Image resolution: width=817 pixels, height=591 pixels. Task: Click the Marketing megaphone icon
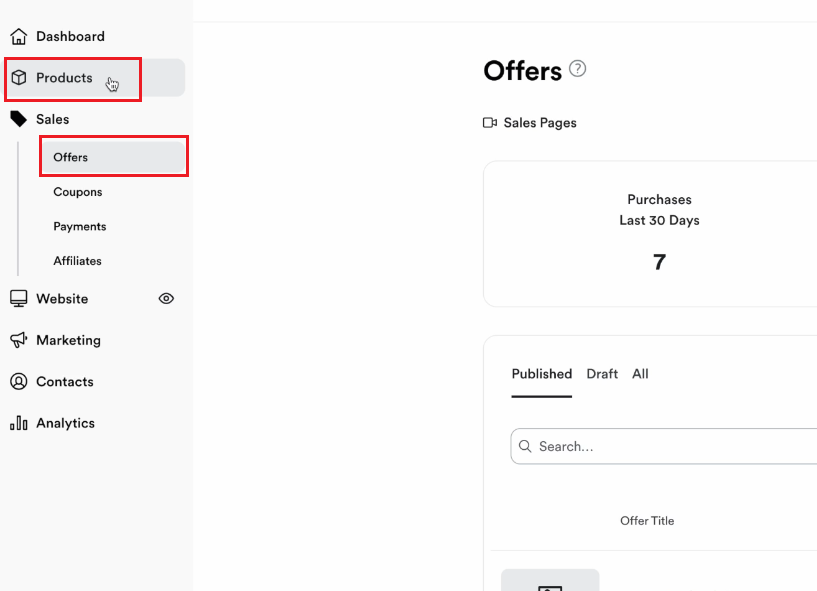(x=19, y=340)
